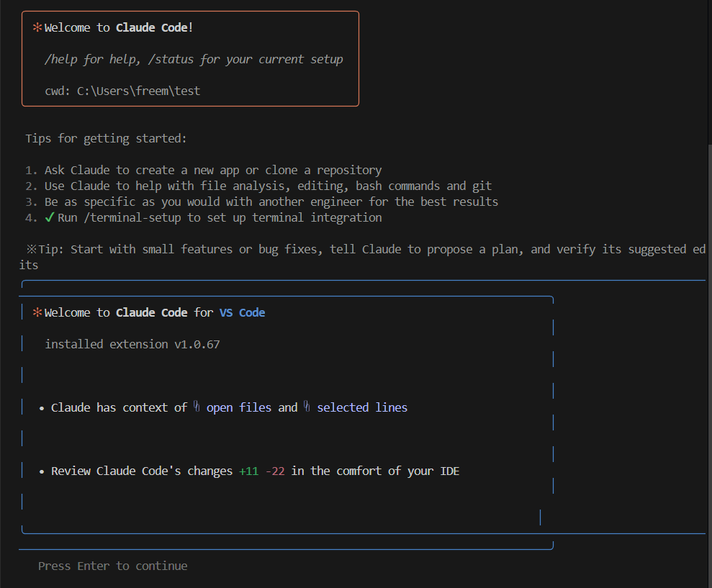Image resolution: width=712 pixels, height=588 pixels.
Task: Click the "/status" command text
Action: (x=171, y=60)
